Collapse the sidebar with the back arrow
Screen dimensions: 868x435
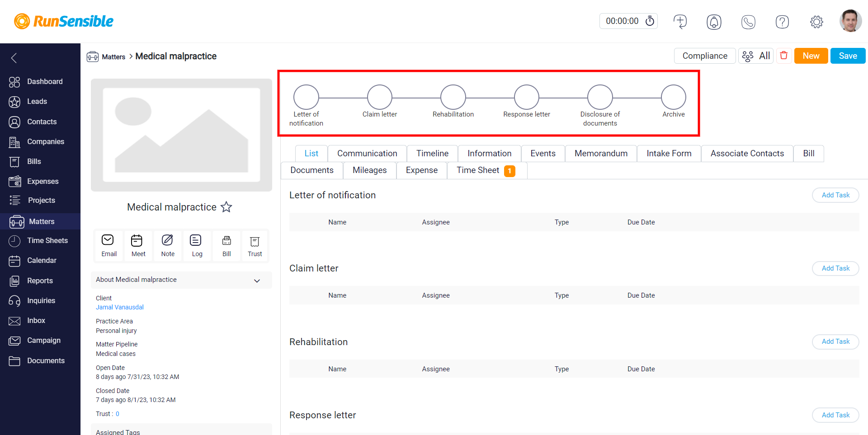click(14, 58)
